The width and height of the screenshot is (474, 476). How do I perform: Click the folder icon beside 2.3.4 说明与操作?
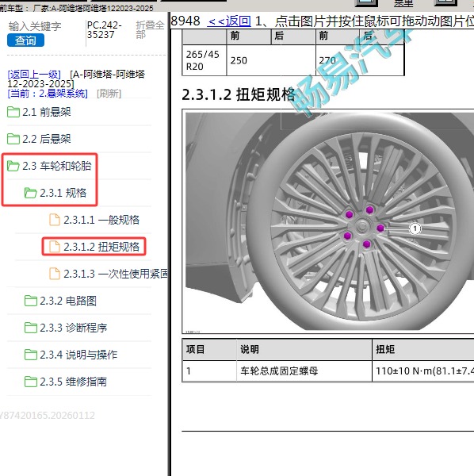(31, 355)
